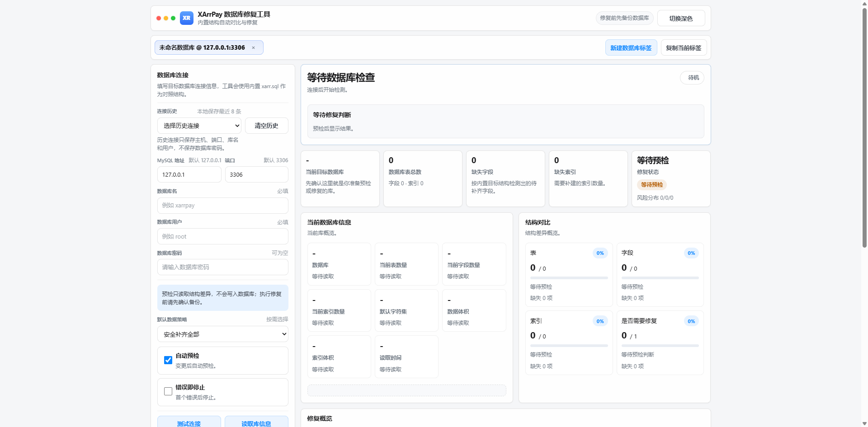Click the XR application logo icon
Image resolution: width=868 pixels, height=427 pixels.
click(186, 18)
